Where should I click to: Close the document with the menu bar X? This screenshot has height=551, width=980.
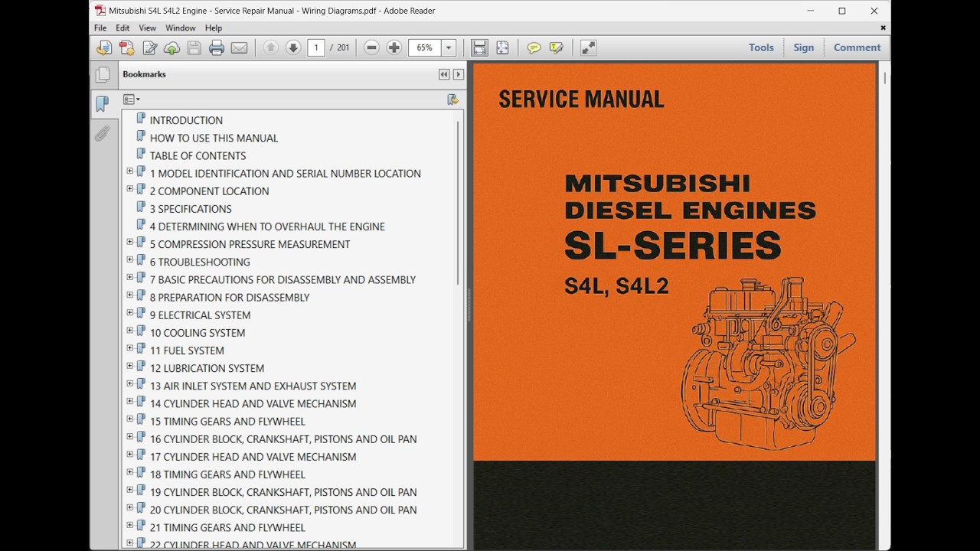[883, 28]
